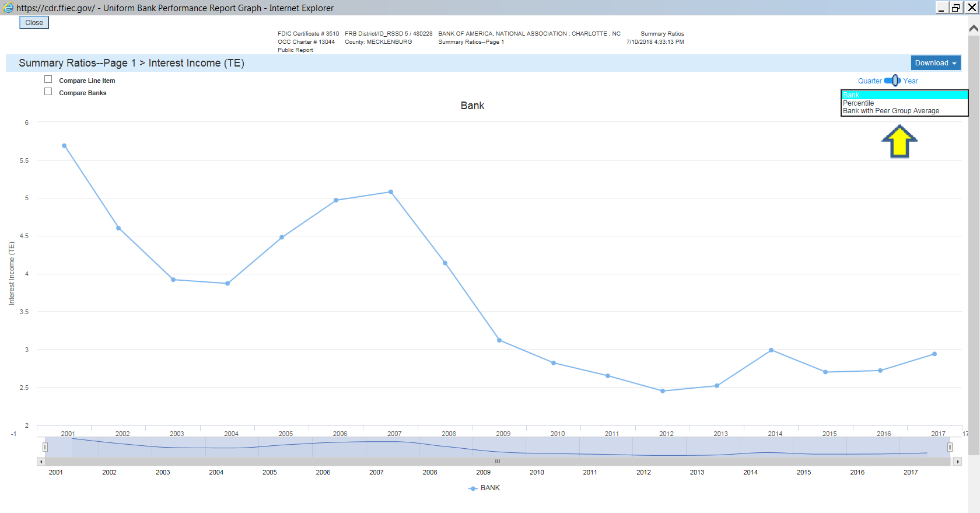Click the Year label next to toggle

click(x=911, y=81)
